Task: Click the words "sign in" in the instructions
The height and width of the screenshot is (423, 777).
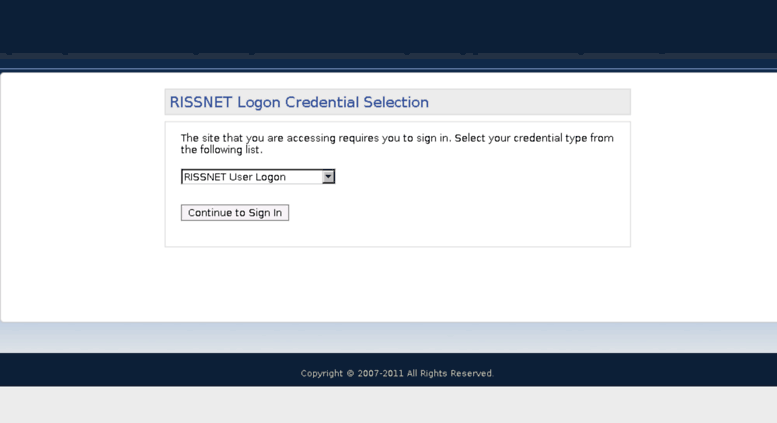Action: [x=432, y=138]
